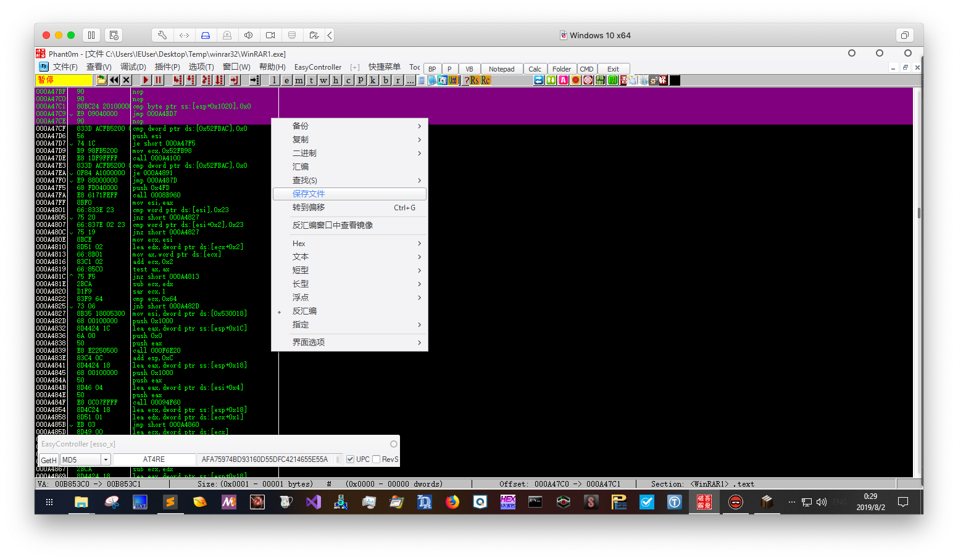The height and width of the screenshot is (560, 958).
Task: Open Executable modules with 'e' button
Action: (286, 80)
